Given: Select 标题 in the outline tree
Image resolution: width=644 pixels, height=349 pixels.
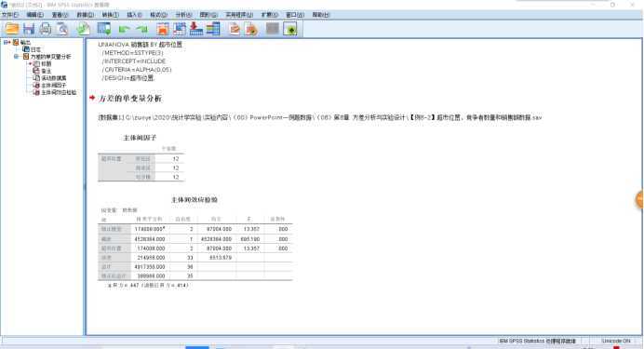Looking at the screenshot, I should 47,63.
